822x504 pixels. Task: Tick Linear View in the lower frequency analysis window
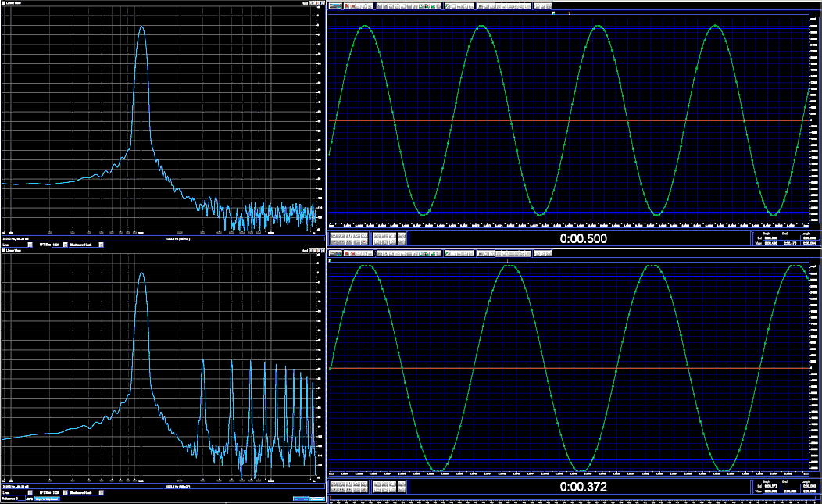[x=4, y=250]
